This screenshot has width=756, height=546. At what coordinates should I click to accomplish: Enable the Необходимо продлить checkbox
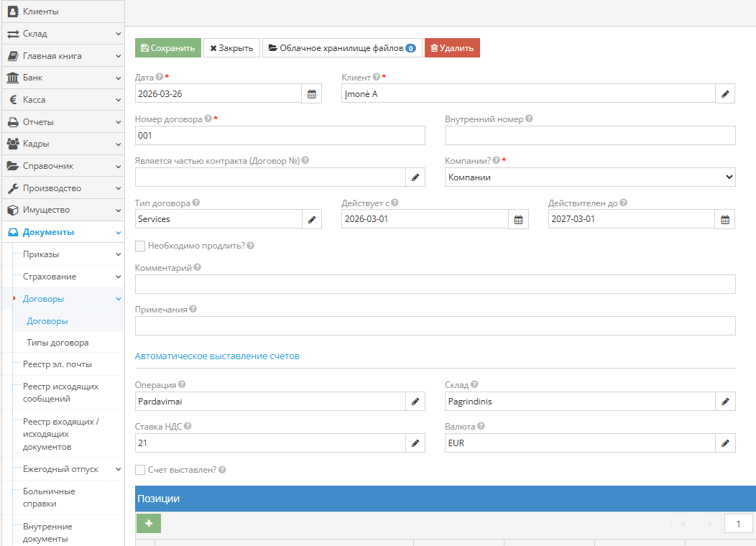coord(140,246)
